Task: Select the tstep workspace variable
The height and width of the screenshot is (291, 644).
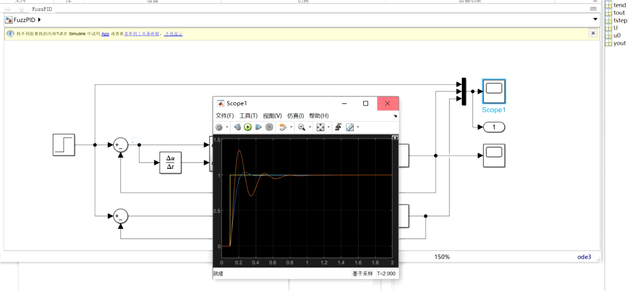Action: point(616,20)
